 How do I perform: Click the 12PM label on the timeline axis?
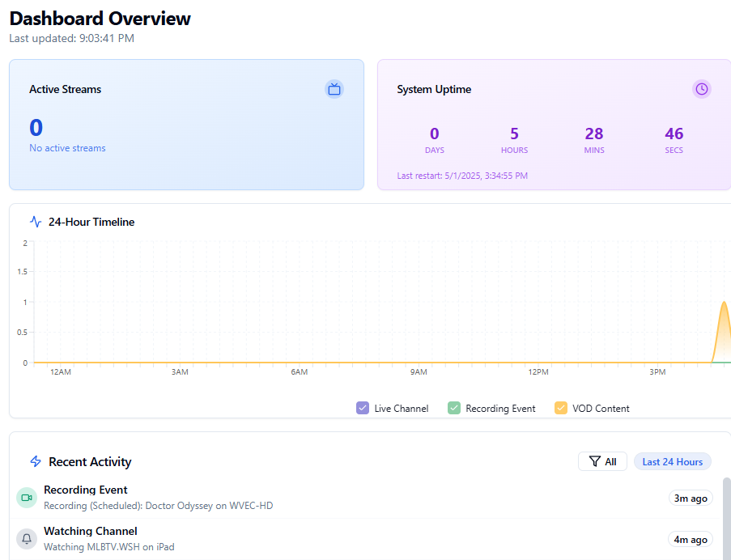(x=538, y=372)
